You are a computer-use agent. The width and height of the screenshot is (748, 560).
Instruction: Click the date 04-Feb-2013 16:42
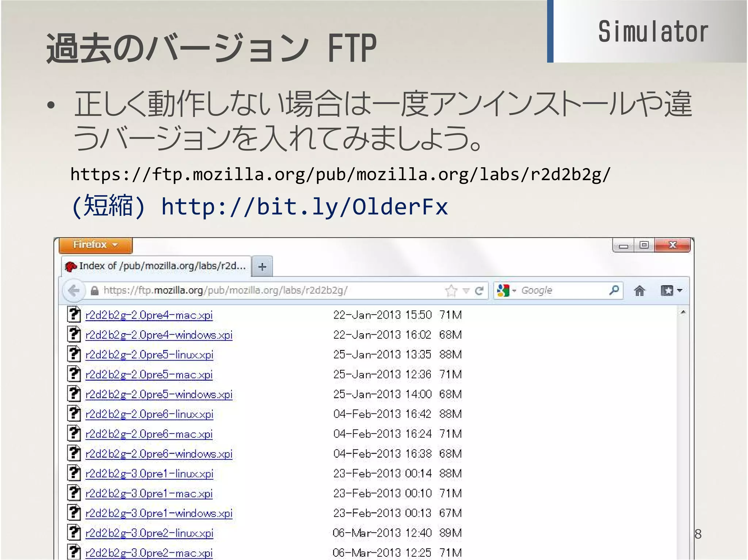pos(382,414)
